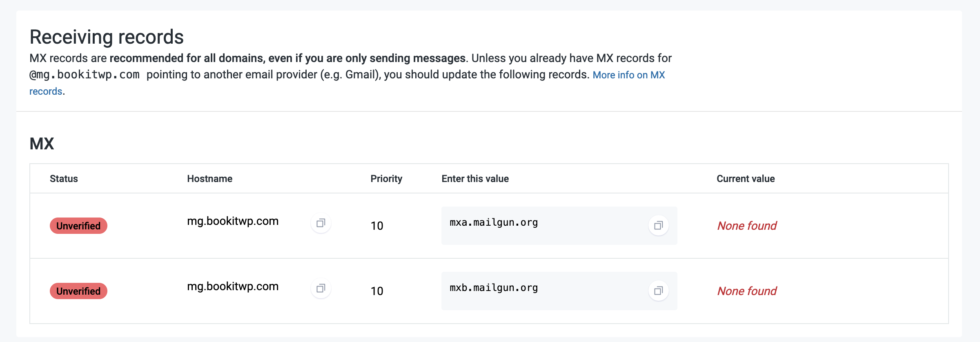The height and width of the screenshot is (342, 980).
Task: Copy the hostname in the first MX row
Action: point(321,223)
